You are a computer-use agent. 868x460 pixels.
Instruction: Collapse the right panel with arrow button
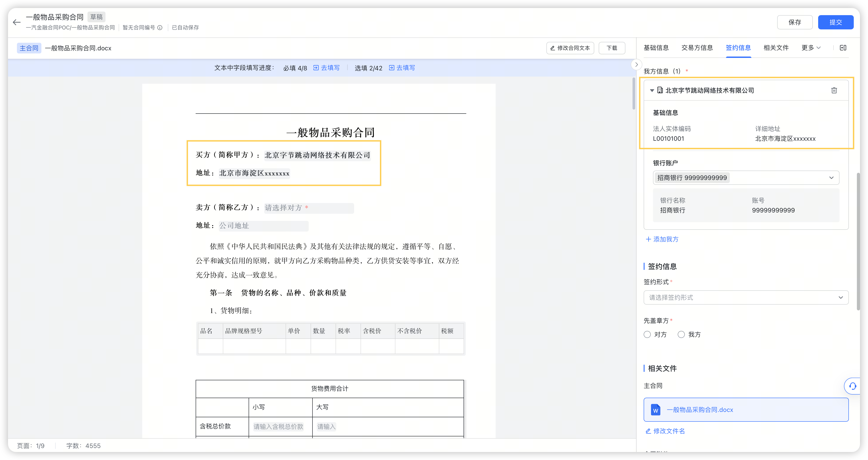coord(636,64)
